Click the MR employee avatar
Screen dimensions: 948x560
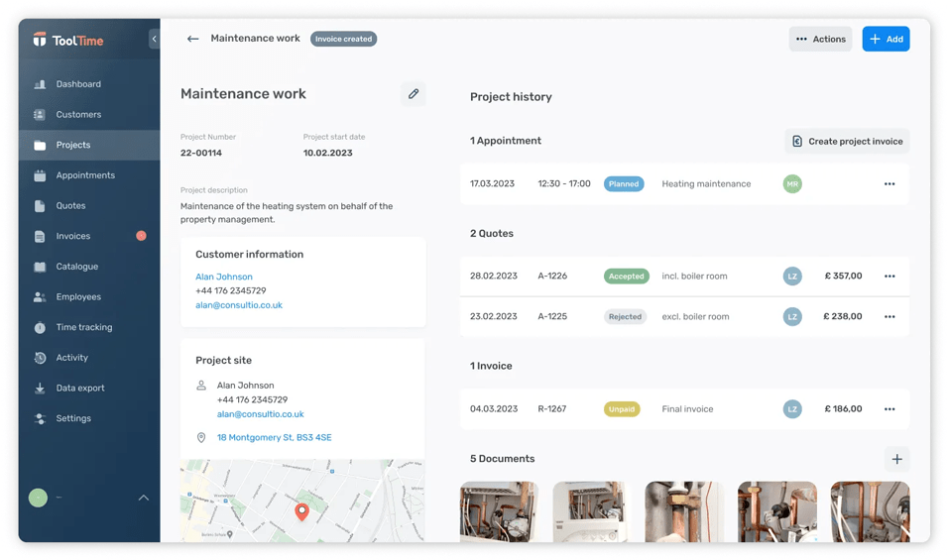(x=792, y=184)
